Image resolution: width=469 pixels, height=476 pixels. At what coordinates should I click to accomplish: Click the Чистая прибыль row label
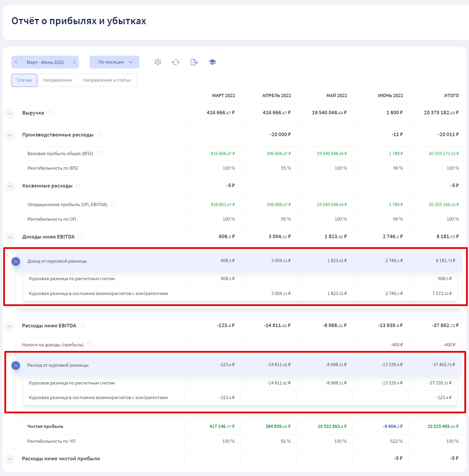point(45,426)
